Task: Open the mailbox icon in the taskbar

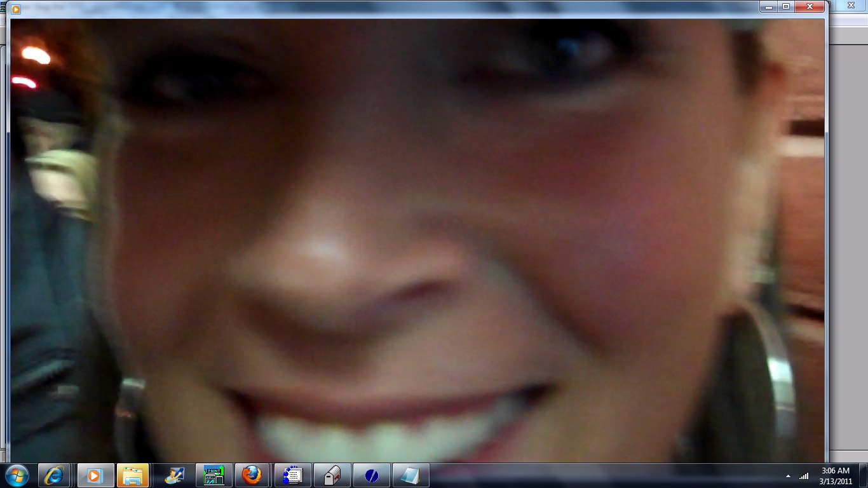Action: pyautogui.click(x=332, y=475)
